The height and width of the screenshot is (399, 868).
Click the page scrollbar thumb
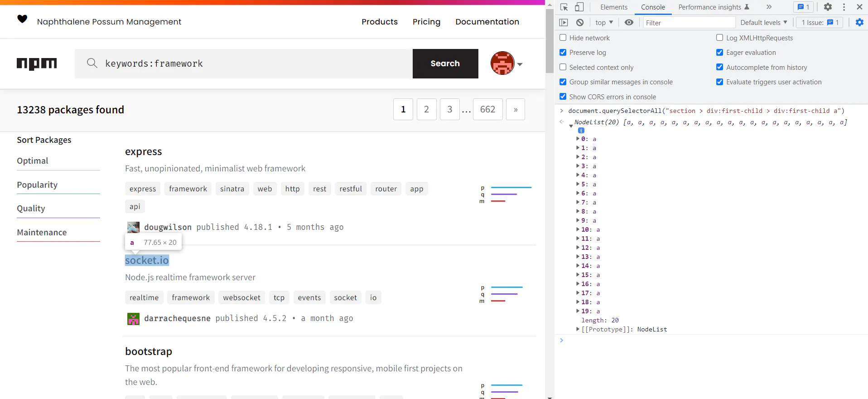click(550, 41)
